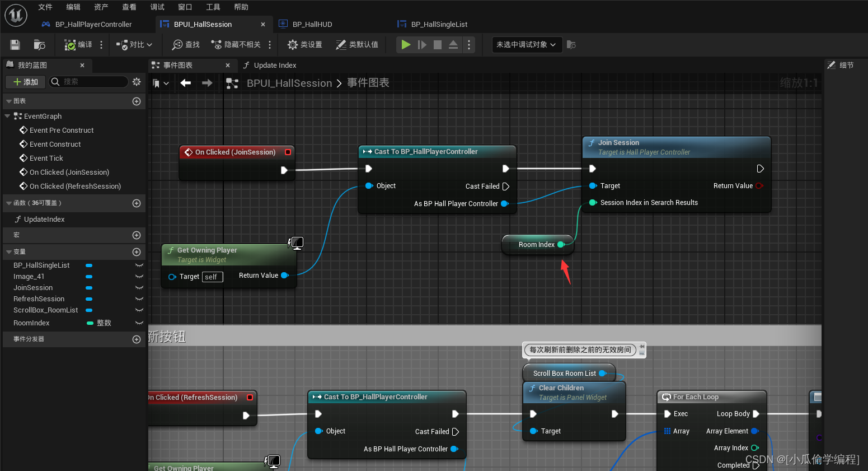Click the Add (添加) button
Screen dimensions: 868x471
[25, 82]
